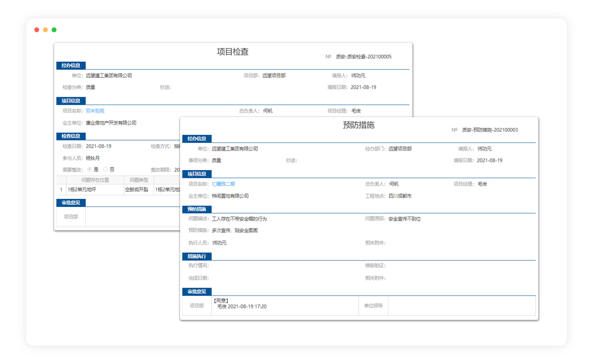
Task: Open the 汇曦园二期 project link
Action: point(223,184)
